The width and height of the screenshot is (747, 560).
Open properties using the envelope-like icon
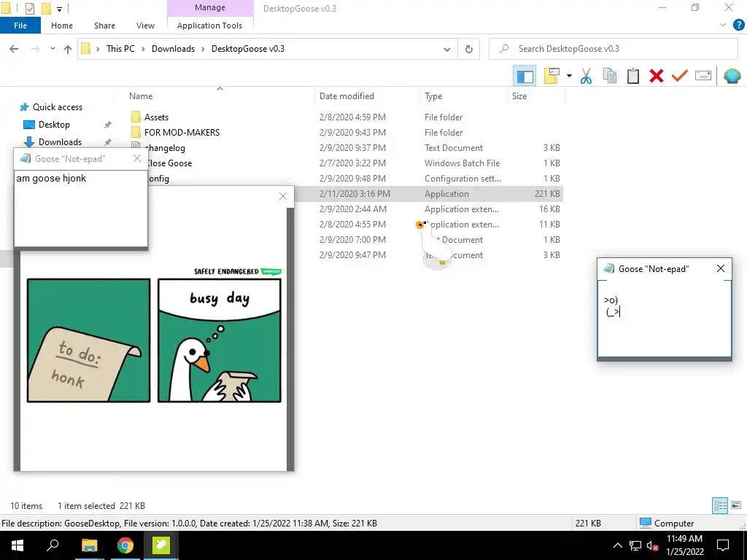click(703, 76)
